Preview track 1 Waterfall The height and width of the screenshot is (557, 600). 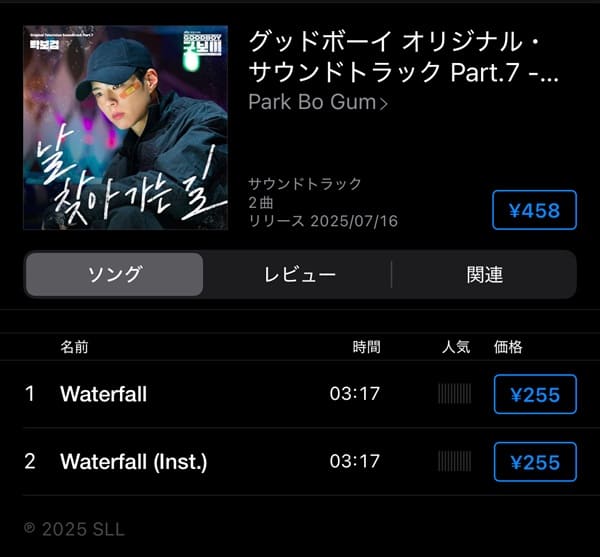click(104, 394)
